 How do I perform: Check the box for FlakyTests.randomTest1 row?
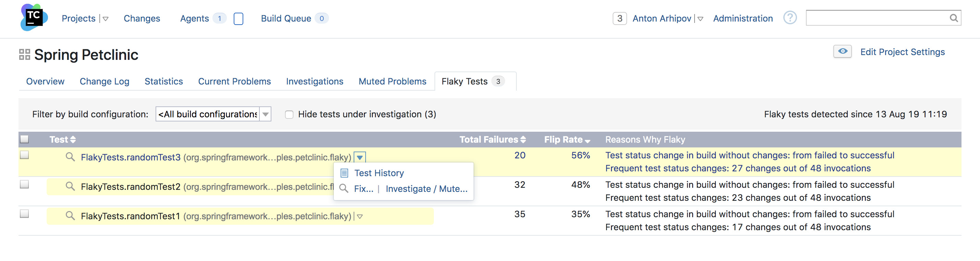point(24,213)
